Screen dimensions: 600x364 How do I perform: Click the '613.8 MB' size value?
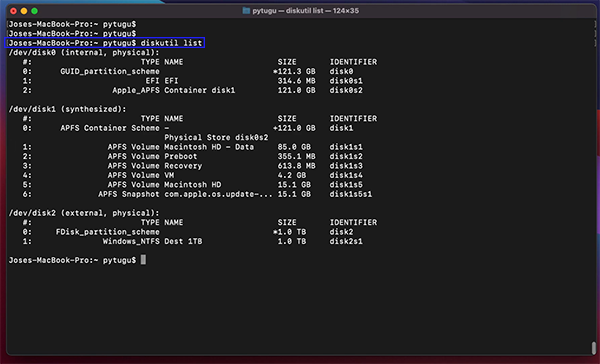coord(297,166)
